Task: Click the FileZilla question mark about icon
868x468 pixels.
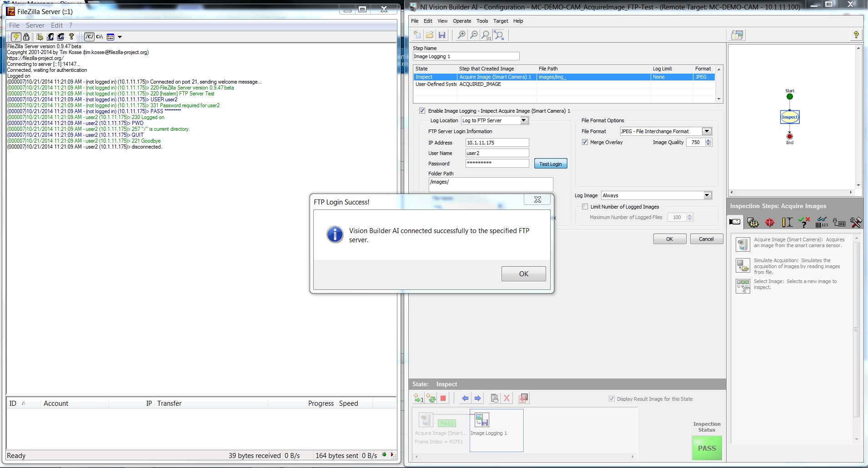Action: (71, 37)
